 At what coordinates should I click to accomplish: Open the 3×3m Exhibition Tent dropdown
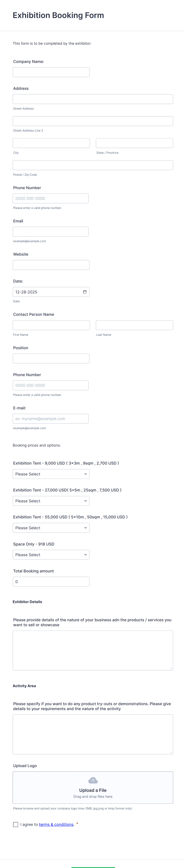pos(51,474)
